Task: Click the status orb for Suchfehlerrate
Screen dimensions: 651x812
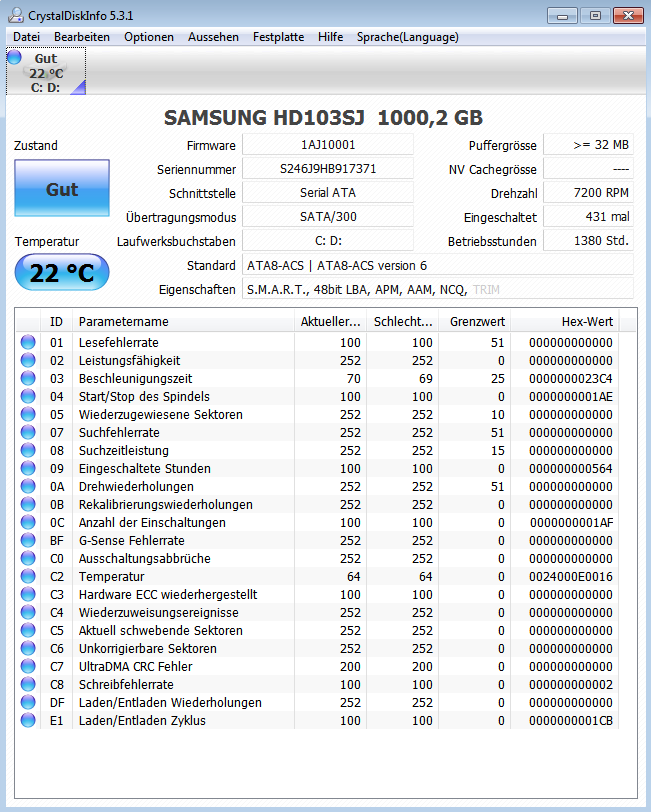Action: [28, 432]
